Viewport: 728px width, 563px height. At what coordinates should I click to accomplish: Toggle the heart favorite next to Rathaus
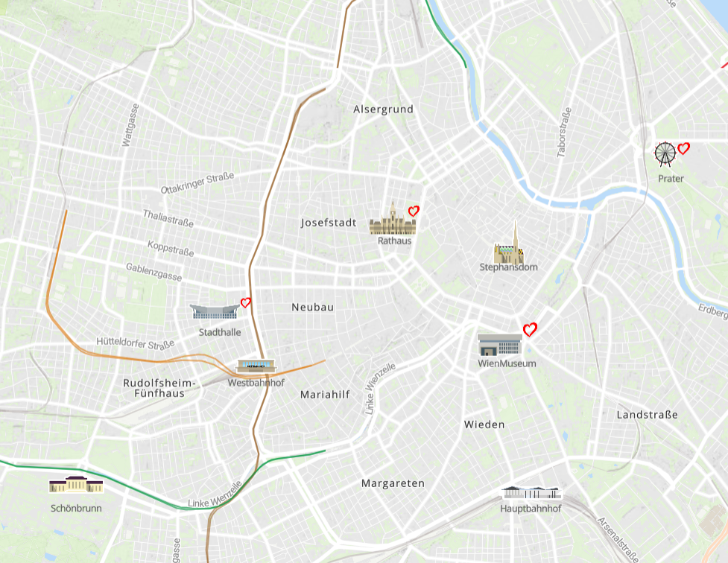coord(414,211)
